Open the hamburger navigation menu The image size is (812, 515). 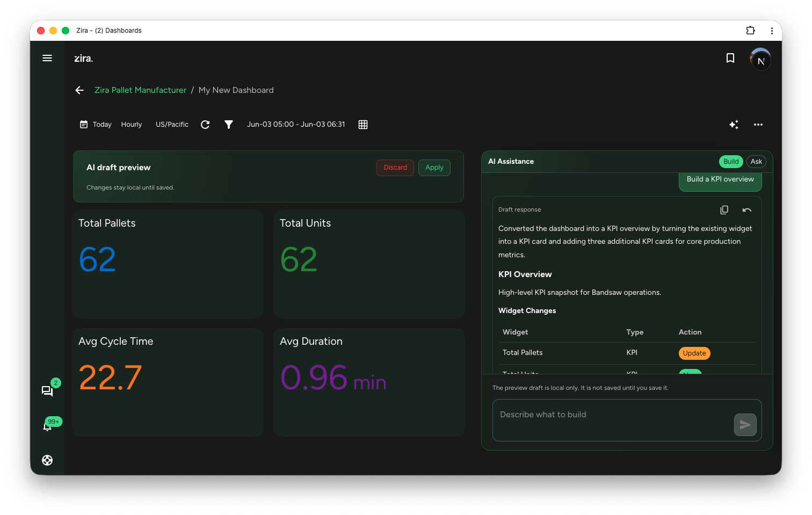click(47, 58)
